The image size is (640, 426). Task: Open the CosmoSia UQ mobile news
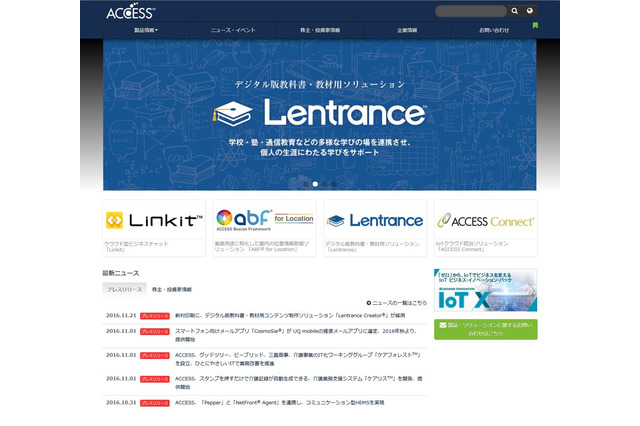click(x=297, y=335)
